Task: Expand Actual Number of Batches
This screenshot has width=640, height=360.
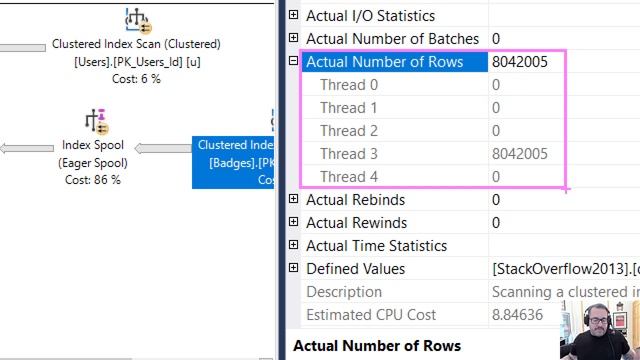Action: [293, 38]
